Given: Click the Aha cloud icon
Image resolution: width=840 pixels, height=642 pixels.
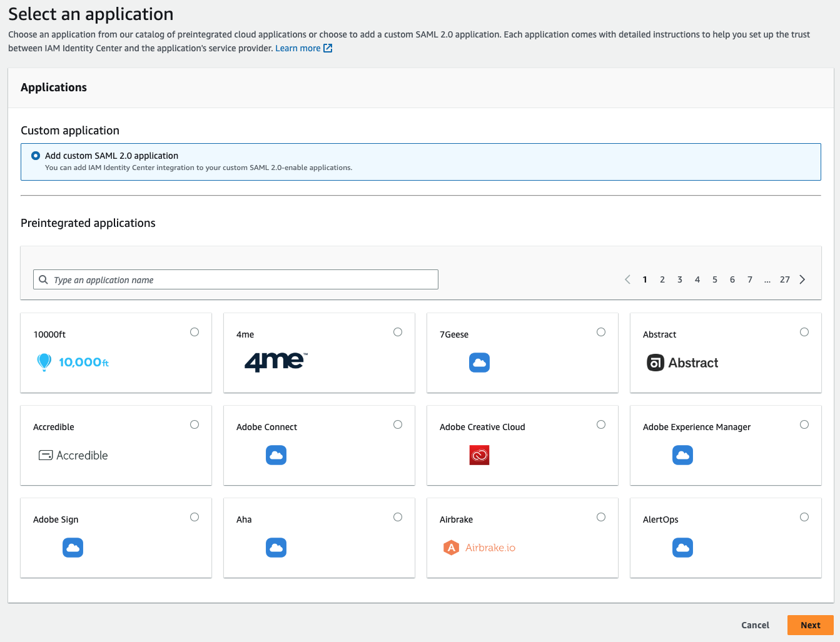Looking at the screenshot, I should (x=276, y=548).
